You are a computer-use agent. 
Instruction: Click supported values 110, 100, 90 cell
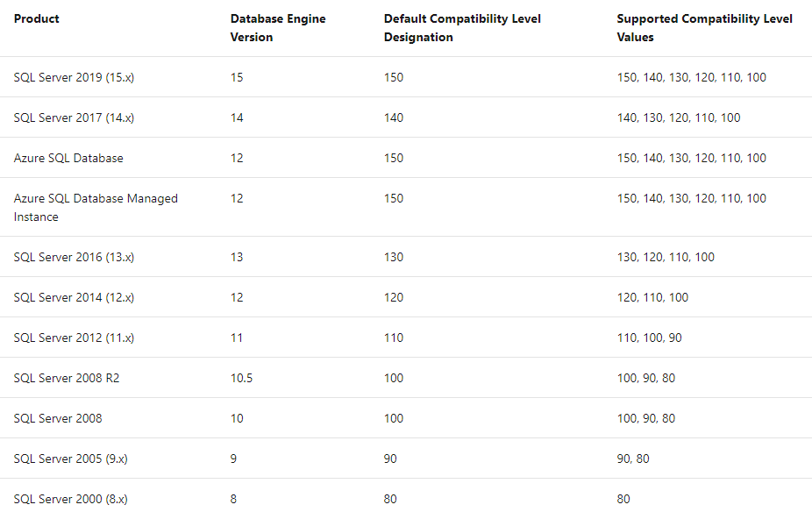[650, 338]
